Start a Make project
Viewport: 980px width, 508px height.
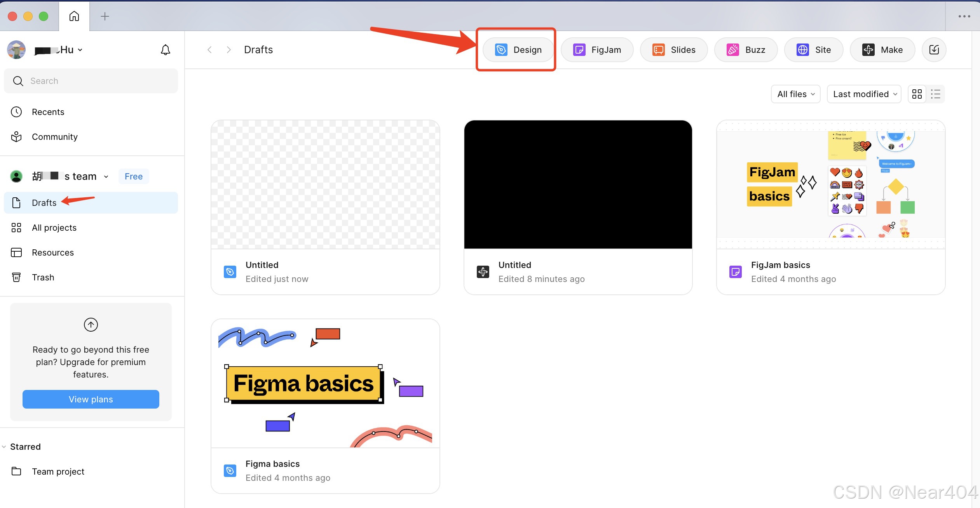[882, 50]
